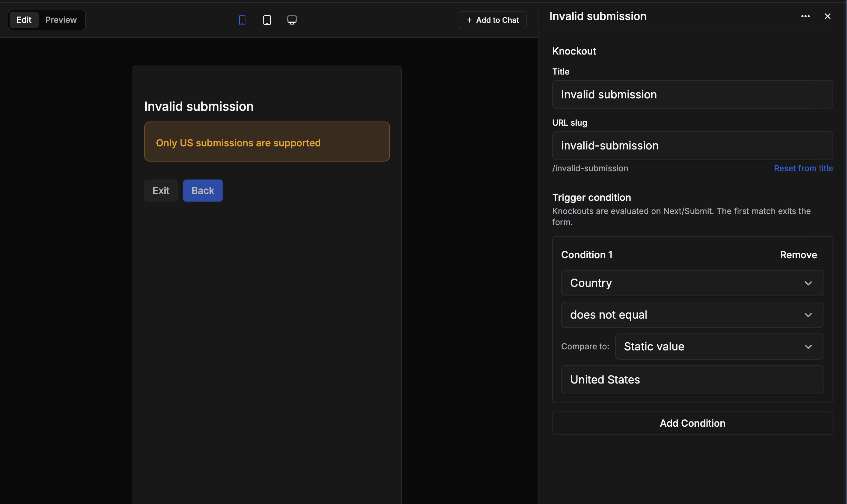
Task: Open the three-dots more options menu
Action: (x=806, y=16)
